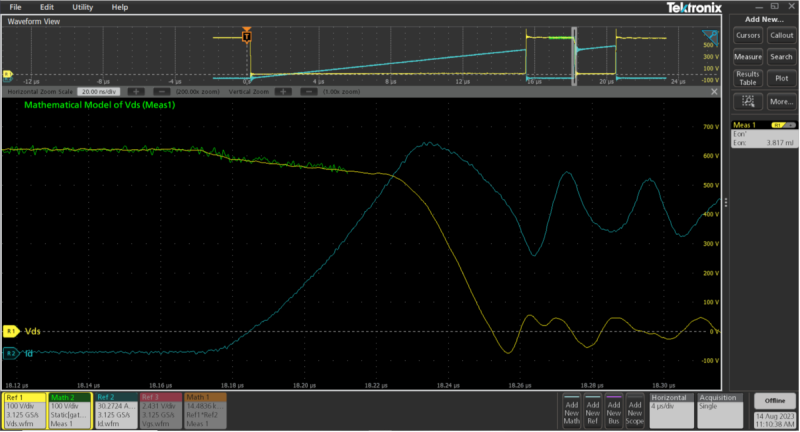Toggle the Math 2 waveform badge

69,409
